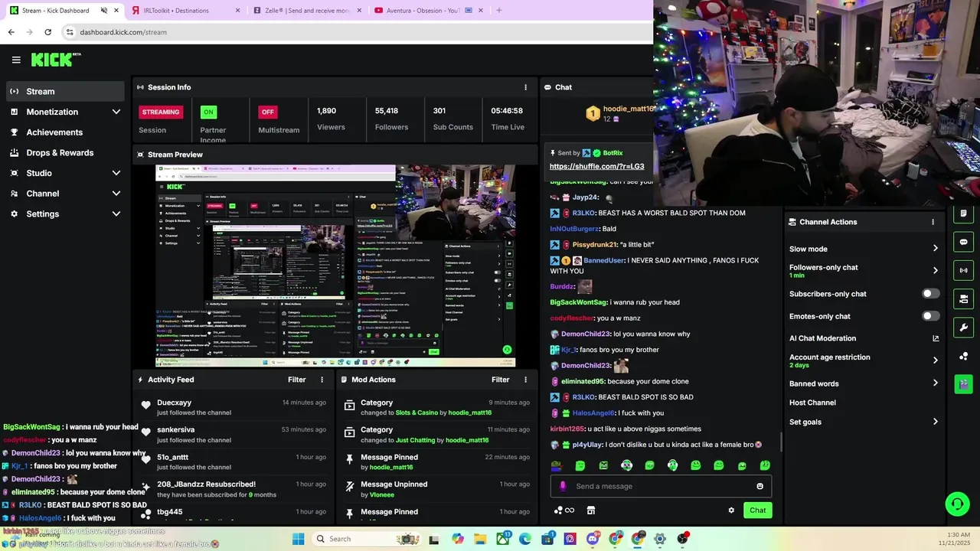Switch to the Zelle browser tab
Image resolution: width=980 pixels, height=551 pixels.
[x=307, y=11]
